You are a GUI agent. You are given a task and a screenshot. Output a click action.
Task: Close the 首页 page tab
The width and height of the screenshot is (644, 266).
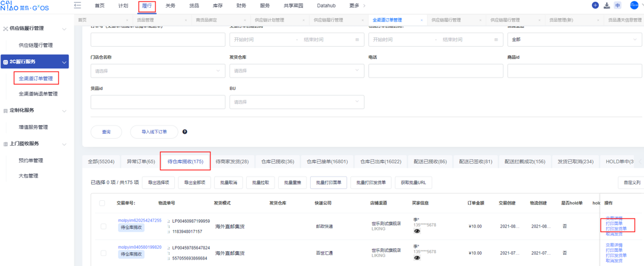(x=126, y=20)
